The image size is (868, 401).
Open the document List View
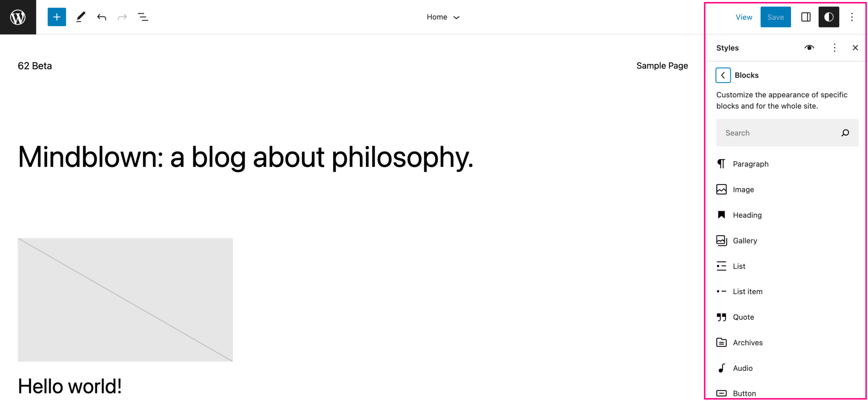[x=143, y=17]
